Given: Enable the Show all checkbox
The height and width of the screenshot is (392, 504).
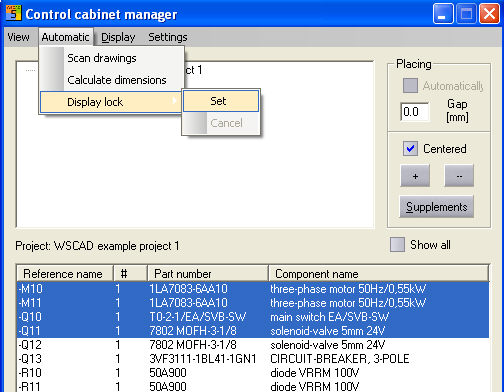Looking at the screenshot, I should (397, 245).
